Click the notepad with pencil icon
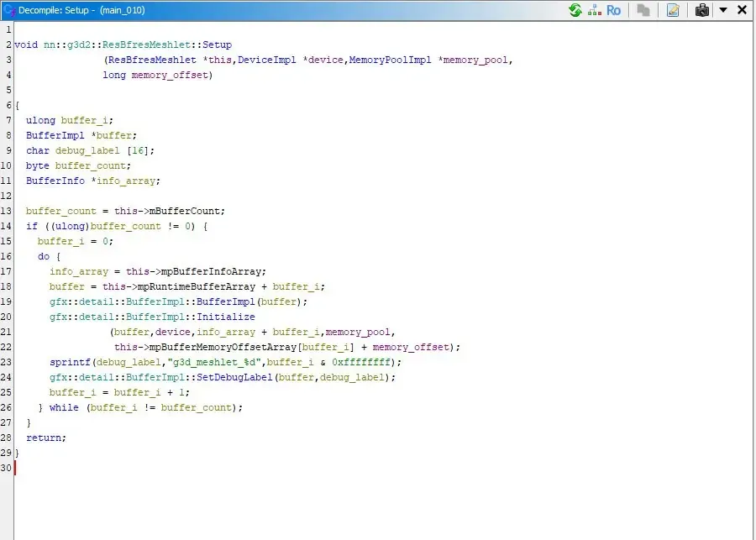Image resolution: width=756 pixels, height=540 pixels. click(673, 10)
